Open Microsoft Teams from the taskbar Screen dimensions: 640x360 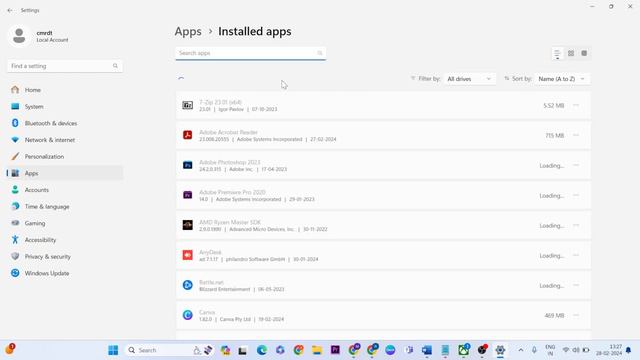(x=409, y=350)
